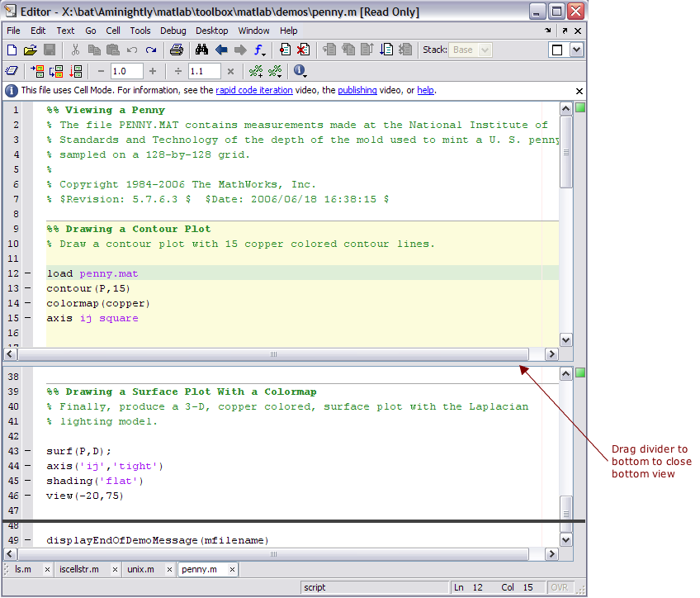Click the Evaluate cell icon
The width and height of the screenshot is (700, 598).
(37, 72)
